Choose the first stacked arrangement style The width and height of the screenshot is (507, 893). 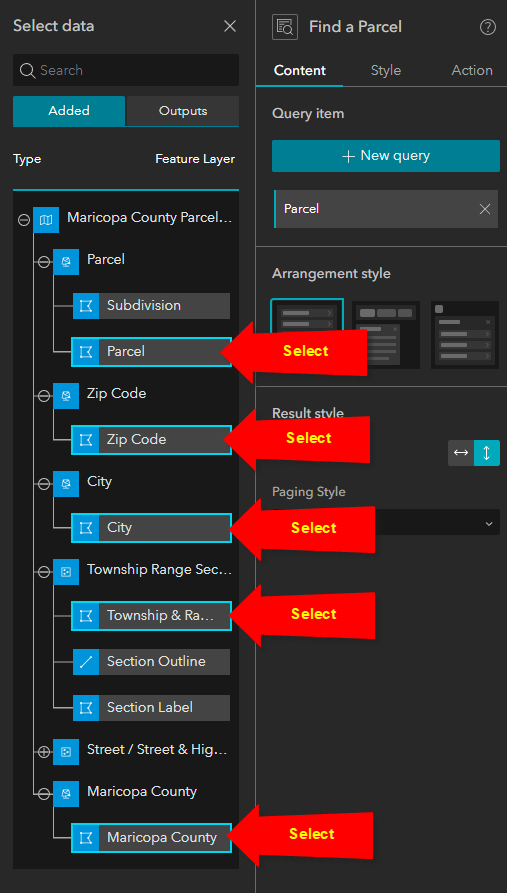click(307, 333)
